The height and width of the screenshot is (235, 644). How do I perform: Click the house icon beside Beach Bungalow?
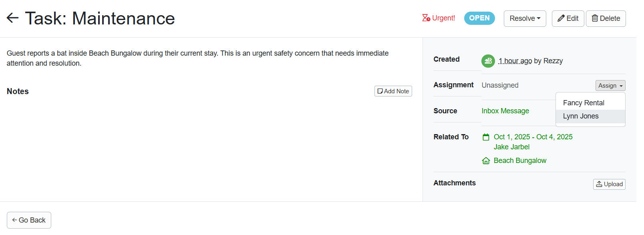click(x=486, y=160)
